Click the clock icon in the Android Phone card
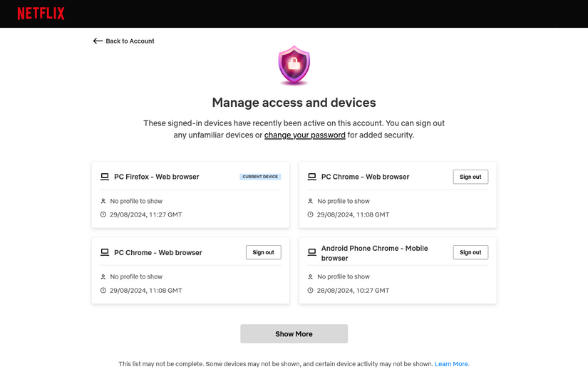Viewport: 588px width, 379px height. tap(310, 291)
